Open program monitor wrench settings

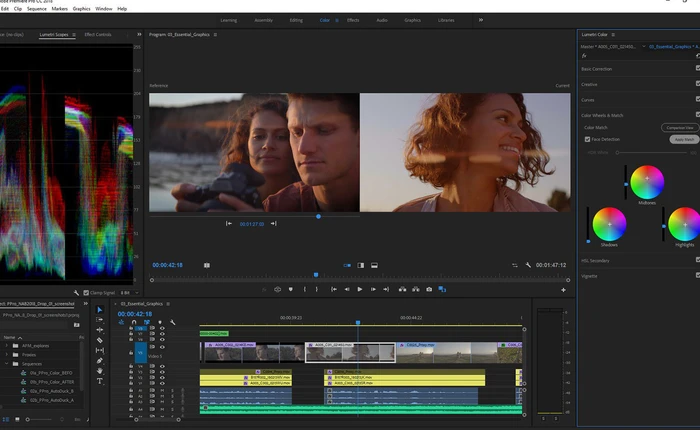[x=528, y=265]
